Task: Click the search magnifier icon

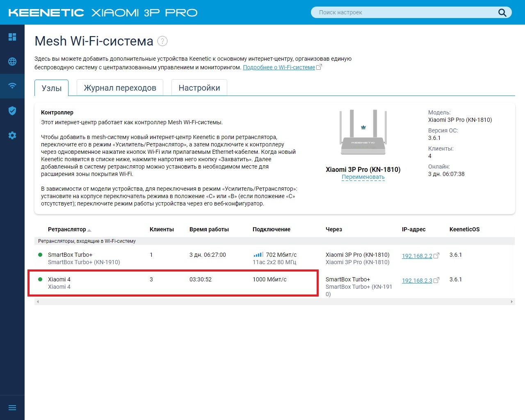Action: click(x=502, y=13)
